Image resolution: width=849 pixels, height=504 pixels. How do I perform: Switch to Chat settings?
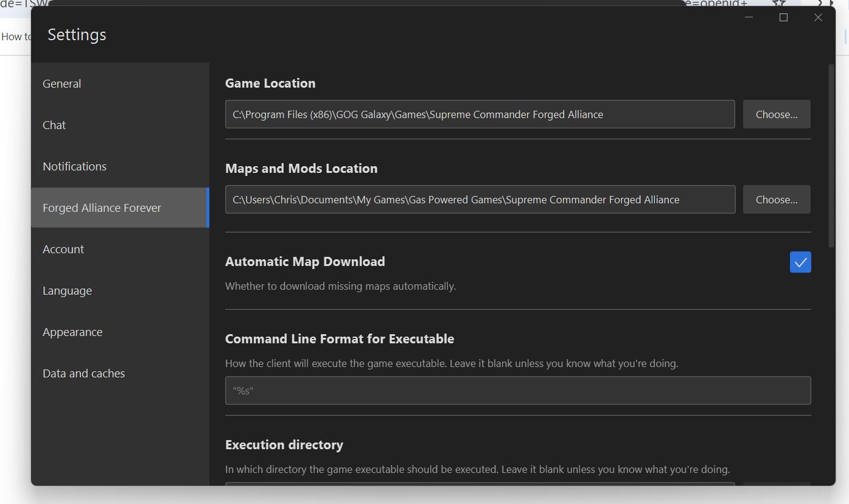pyautogui.click(x=120, y=125)
